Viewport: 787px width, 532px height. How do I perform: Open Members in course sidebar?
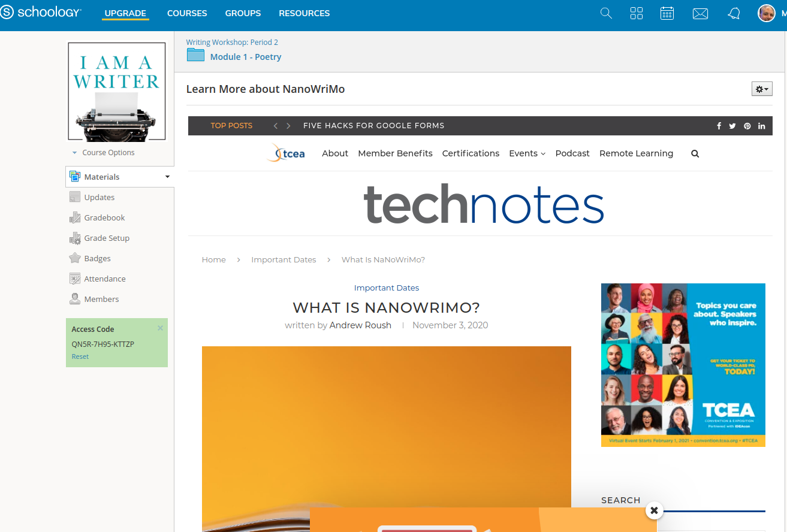(x=101, y=299)
